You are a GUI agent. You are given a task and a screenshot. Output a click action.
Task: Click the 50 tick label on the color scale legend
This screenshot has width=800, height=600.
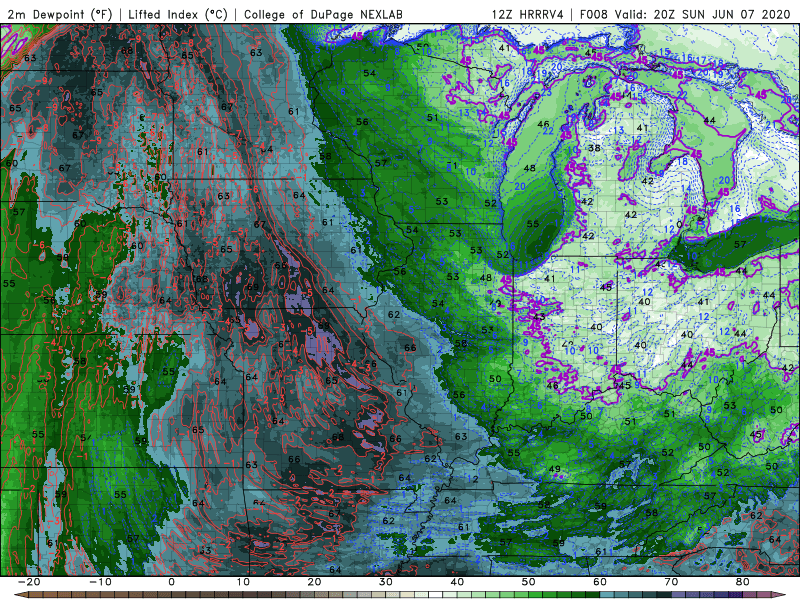[x=529, y=582]
